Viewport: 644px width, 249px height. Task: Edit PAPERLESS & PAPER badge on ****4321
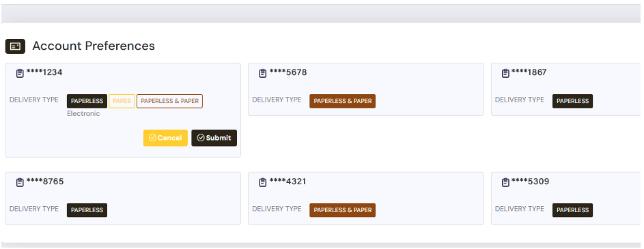pyautogui.click(x=343, y=210)
